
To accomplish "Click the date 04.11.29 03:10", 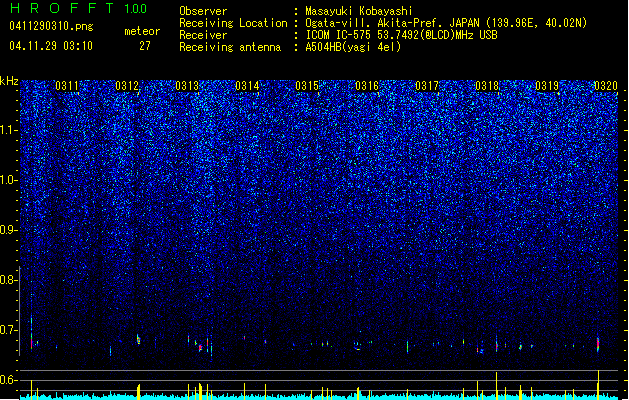I will (x=51, y=46).
